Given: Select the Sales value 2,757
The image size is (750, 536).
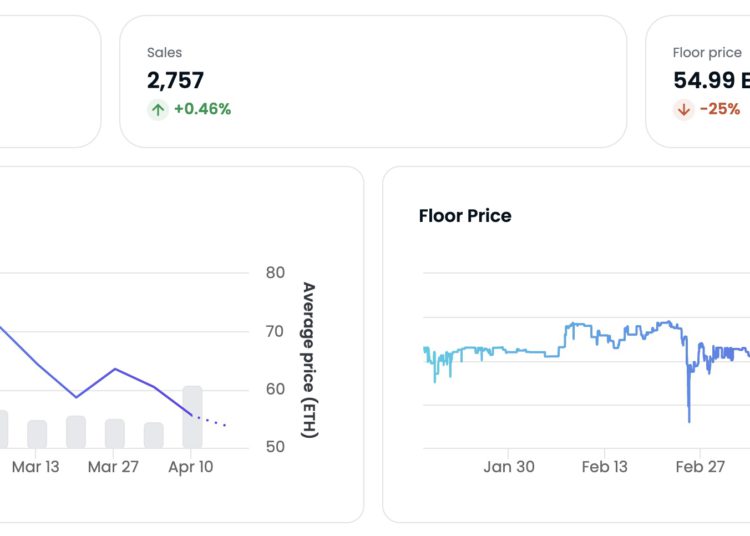Looking at the screenshot, I should (x=176, y=80).
